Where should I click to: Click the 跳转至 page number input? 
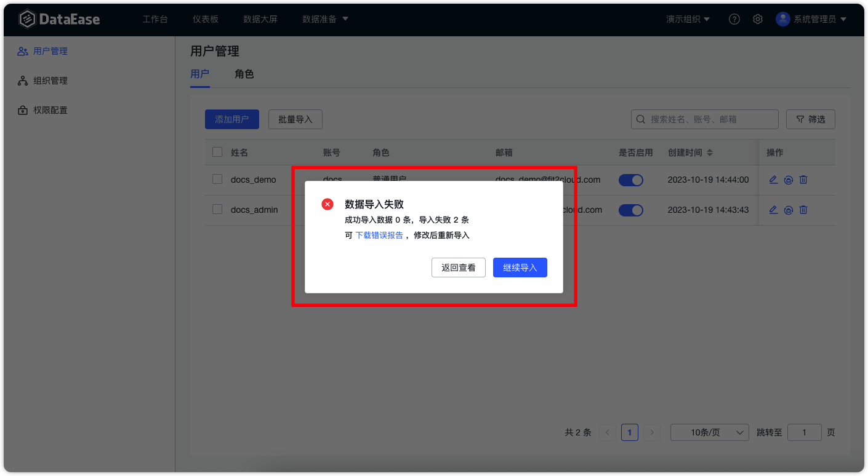(x=805, y=432)
